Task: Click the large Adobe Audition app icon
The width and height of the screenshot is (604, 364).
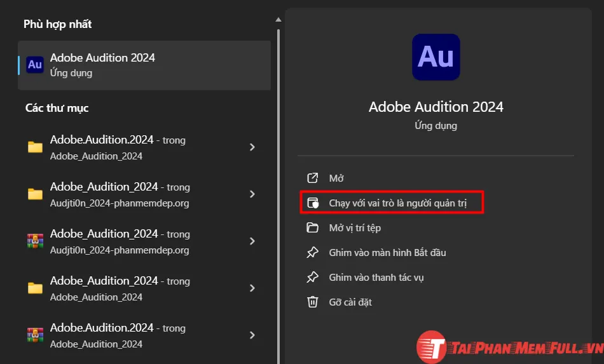Action: (x=436, y=57)
